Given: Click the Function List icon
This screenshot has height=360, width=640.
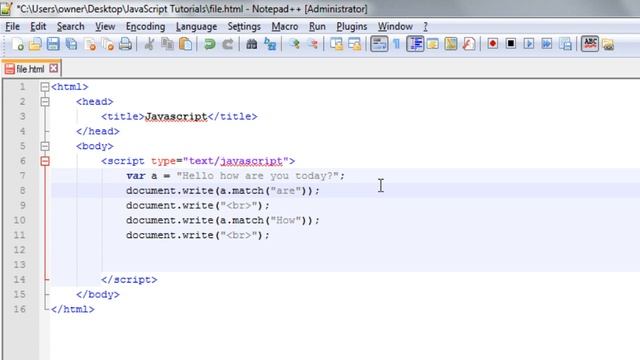Looking at the screenshot, I should [469, 44].
